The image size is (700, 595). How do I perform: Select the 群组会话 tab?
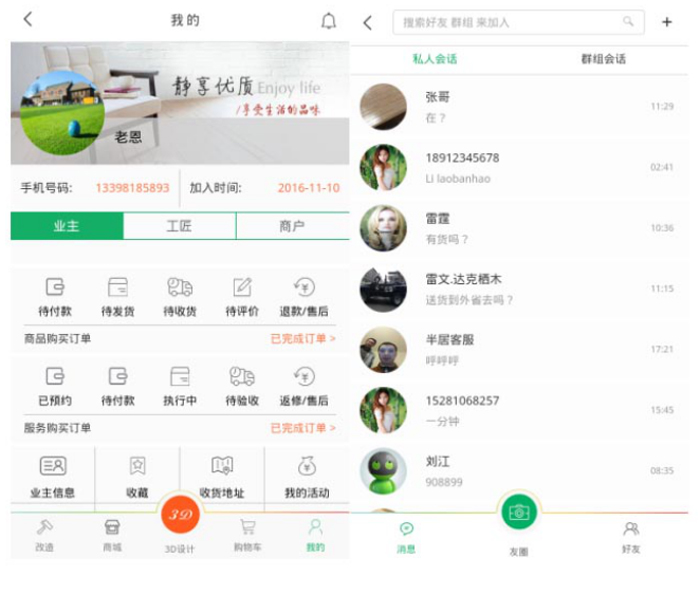(x=603, y=59)
